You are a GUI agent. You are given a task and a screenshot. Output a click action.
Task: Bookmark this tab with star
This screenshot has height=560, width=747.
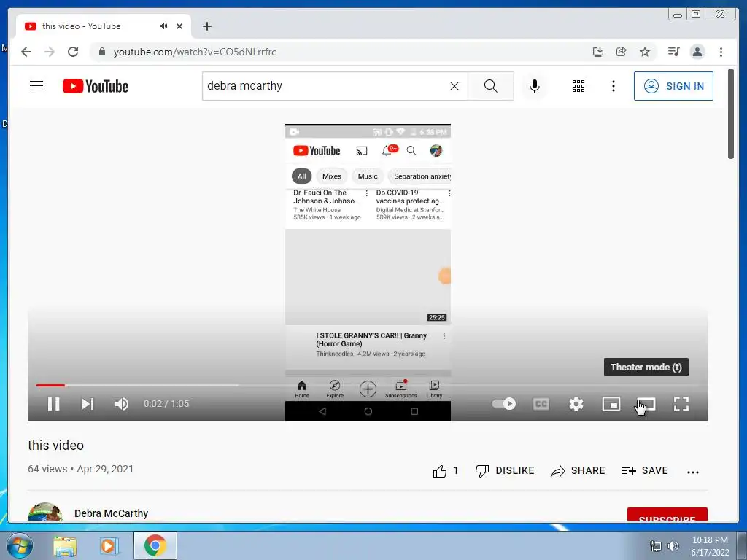point(645,52)
